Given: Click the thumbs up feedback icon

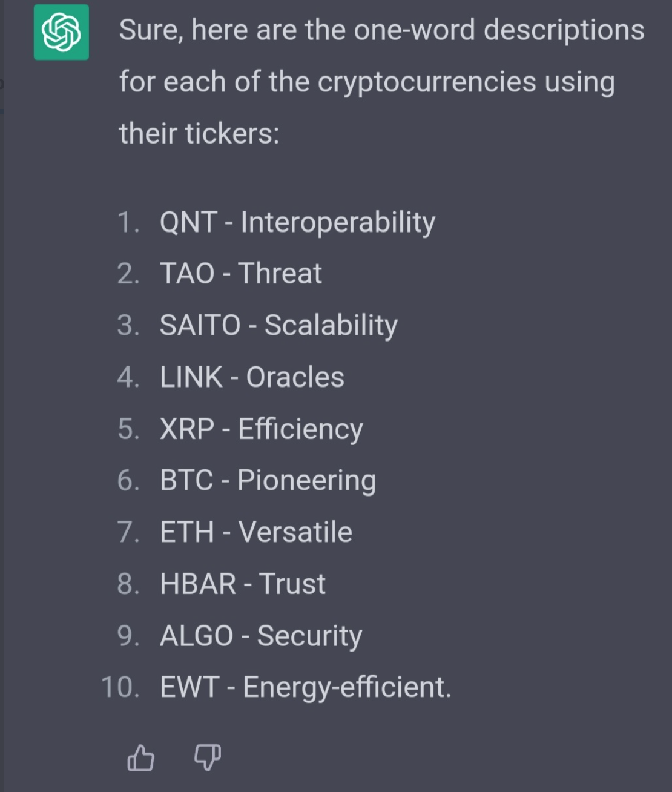Looking at the screenshot, I should pyautogui.click(x=140, y=757).
